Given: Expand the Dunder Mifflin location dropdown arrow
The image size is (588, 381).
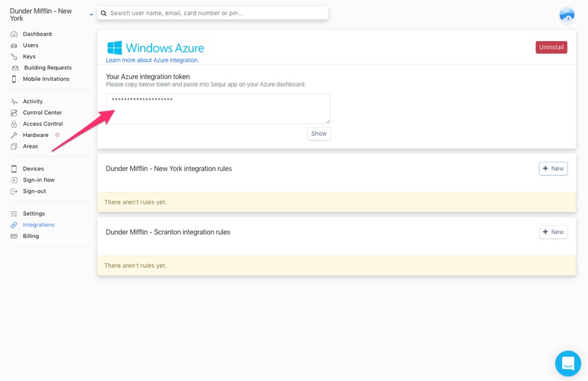Looking at the screenshot, I should [91, 15].
